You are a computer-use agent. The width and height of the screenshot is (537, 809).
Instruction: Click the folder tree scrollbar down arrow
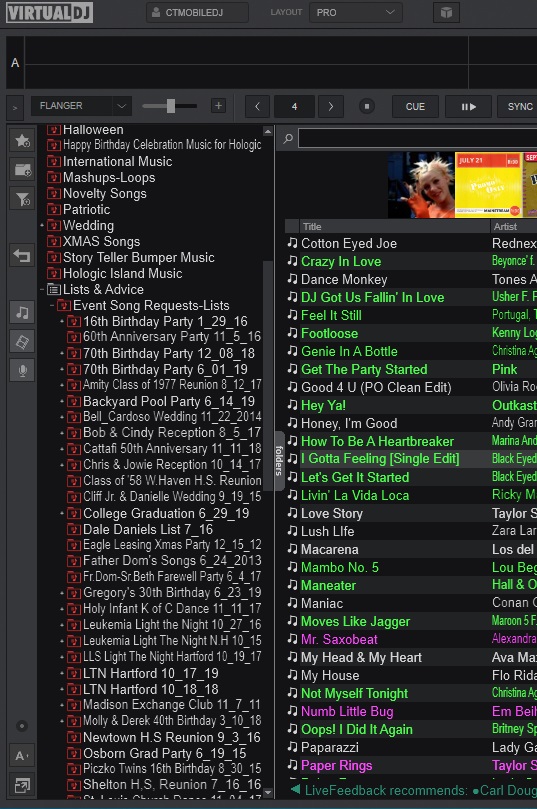pos(268,792)
